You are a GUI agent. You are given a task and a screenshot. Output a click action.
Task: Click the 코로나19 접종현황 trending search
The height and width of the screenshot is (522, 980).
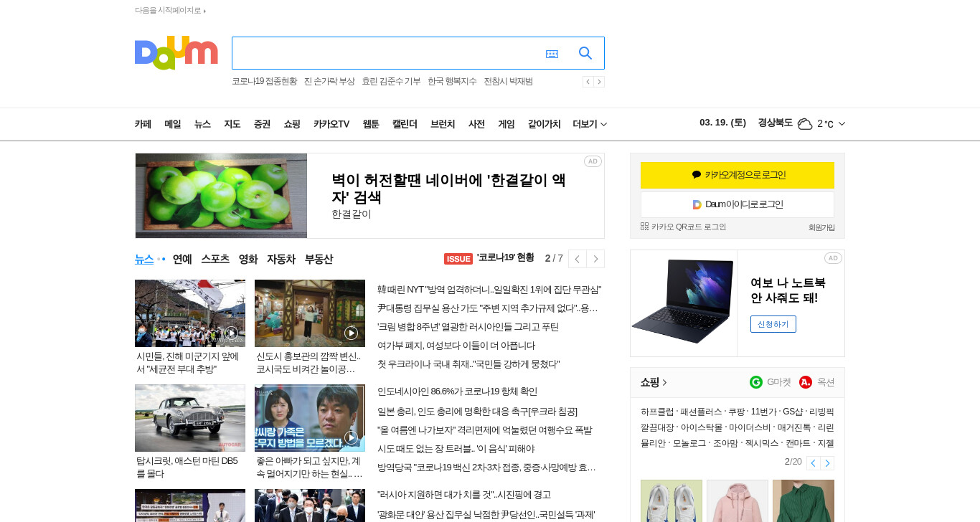(x=264, y=81)
